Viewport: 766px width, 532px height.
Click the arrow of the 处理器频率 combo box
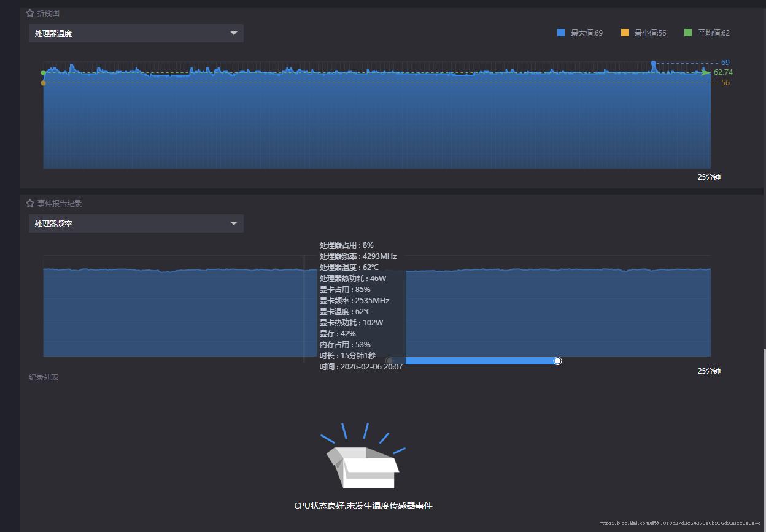point(234,223)
